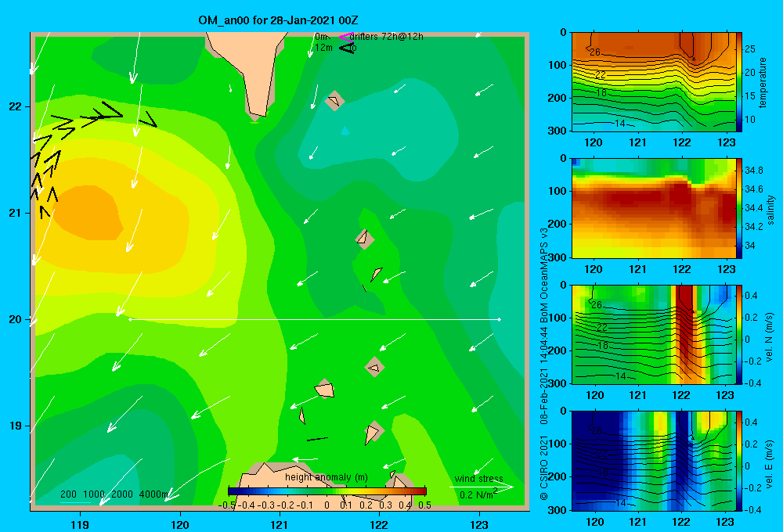Image resolution: width=783 pixels, height=532 pixels.
Task: Click the '4000m' depth contour label
Action: click(153, 494)
